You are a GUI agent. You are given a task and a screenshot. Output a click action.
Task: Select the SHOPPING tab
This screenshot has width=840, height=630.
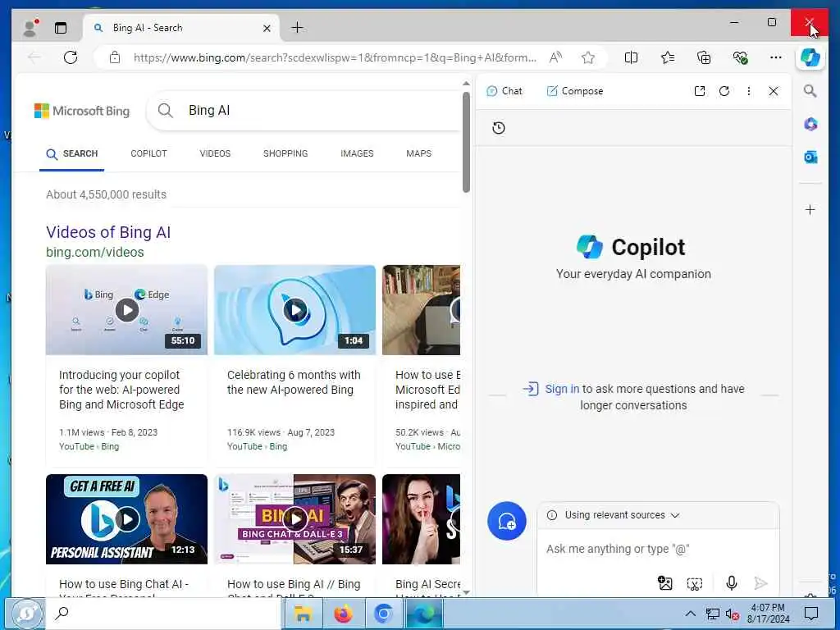click(285, 153)
